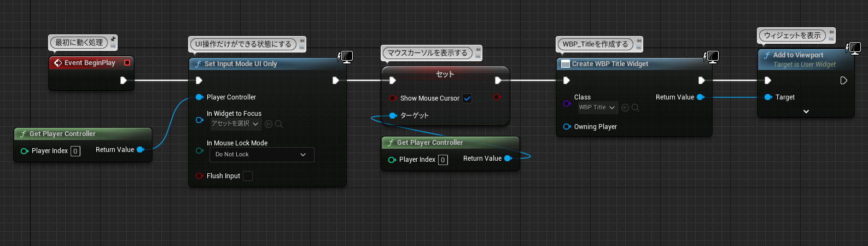The height and width of the screenshot is (246, 868).
Task: Click browse-to-asset magnifier next to WBP Title
Action: coord(636,108)
